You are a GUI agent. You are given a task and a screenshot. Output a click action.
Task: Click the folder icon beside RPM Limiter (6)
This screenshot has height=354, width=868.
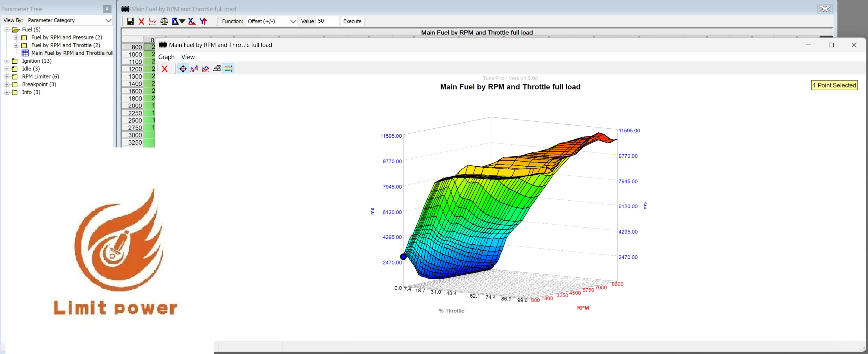[x=15, y=77]
